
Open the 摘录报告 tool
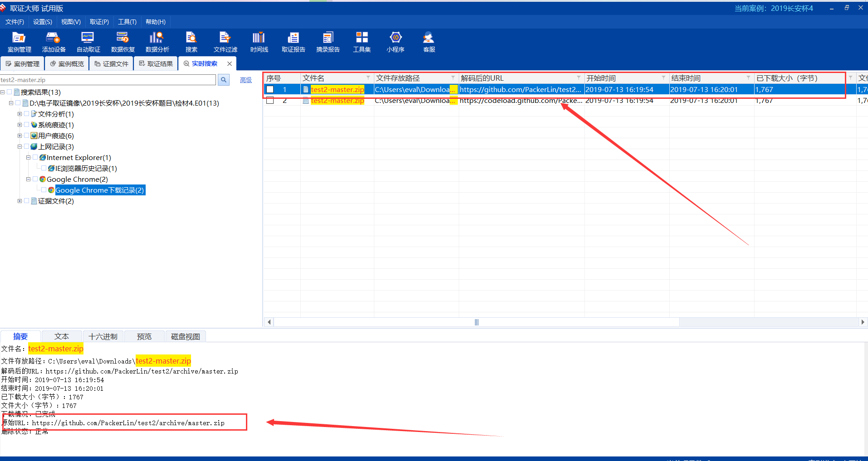click(x=328, y=42)
